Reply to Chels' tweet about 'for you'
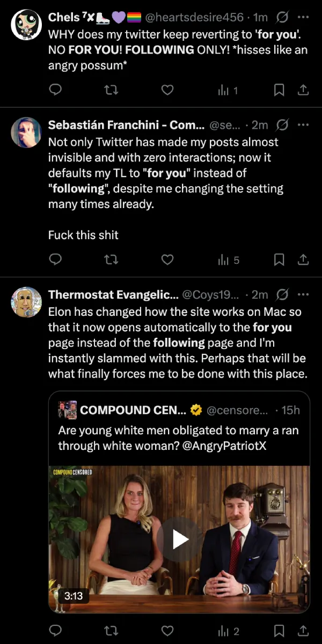322x644 pixels. (55, 90)
